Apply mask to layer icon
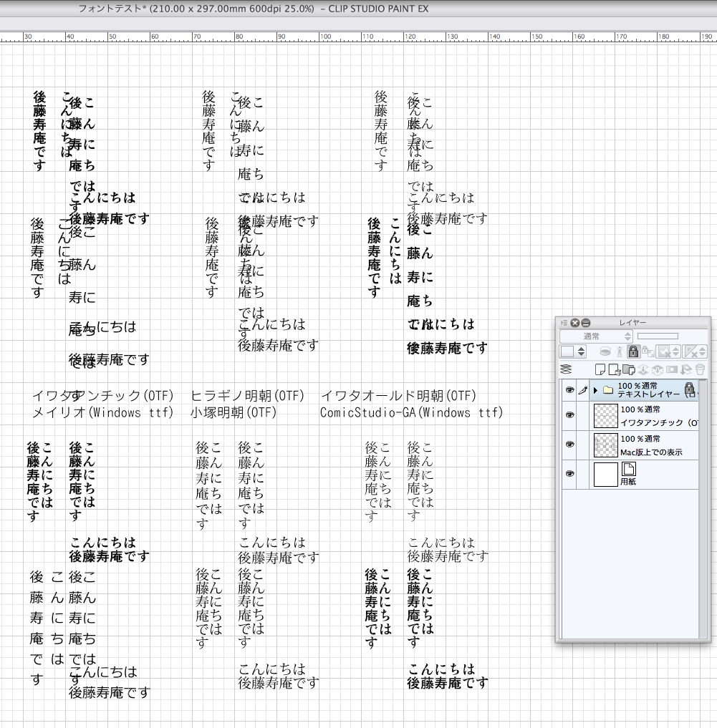Image resolution: width=717 pixels, height=728 pixels. (686, 369)
